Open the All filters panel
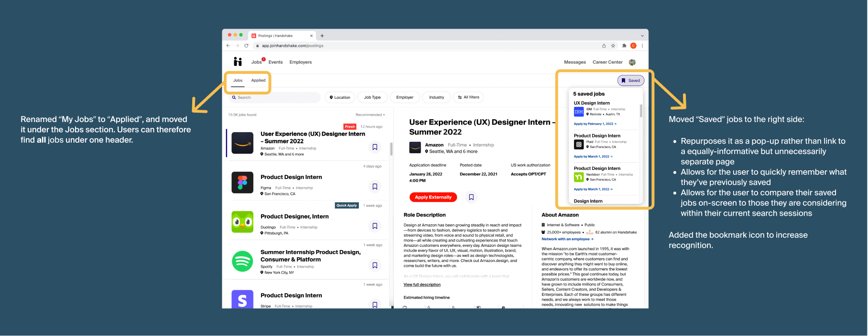The image size is (868, 336). tap(468, 97)
